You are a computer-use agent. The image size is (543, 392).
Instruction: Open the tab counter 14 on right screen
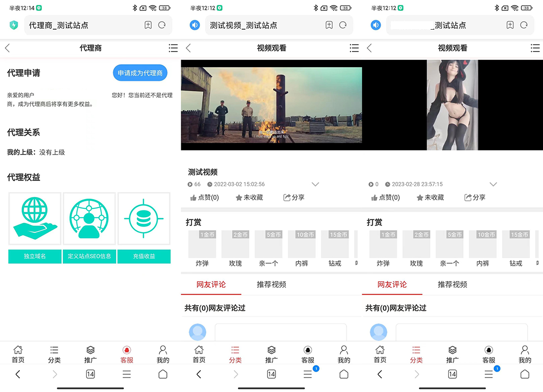tap(452, 374)
